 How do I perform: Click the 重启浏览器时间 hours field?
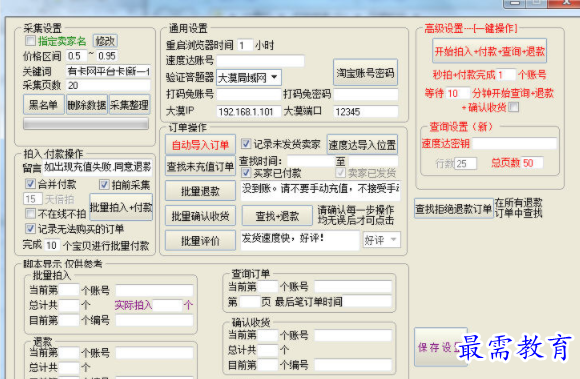coord(245,45)
